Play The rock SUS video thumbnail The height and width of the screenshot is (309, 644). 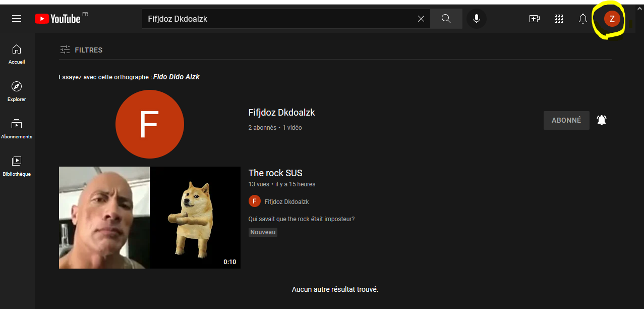(x=149, y=218)
